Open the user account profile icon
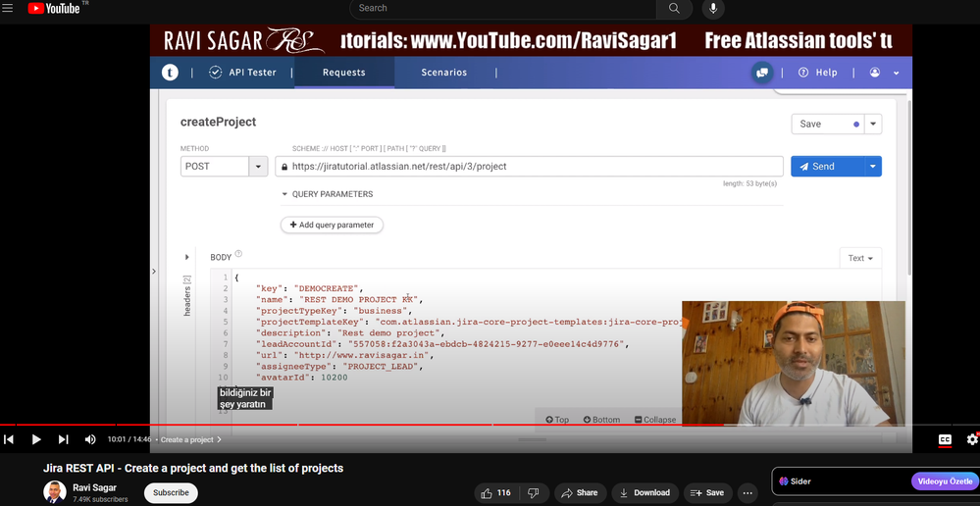 point(875,73)
